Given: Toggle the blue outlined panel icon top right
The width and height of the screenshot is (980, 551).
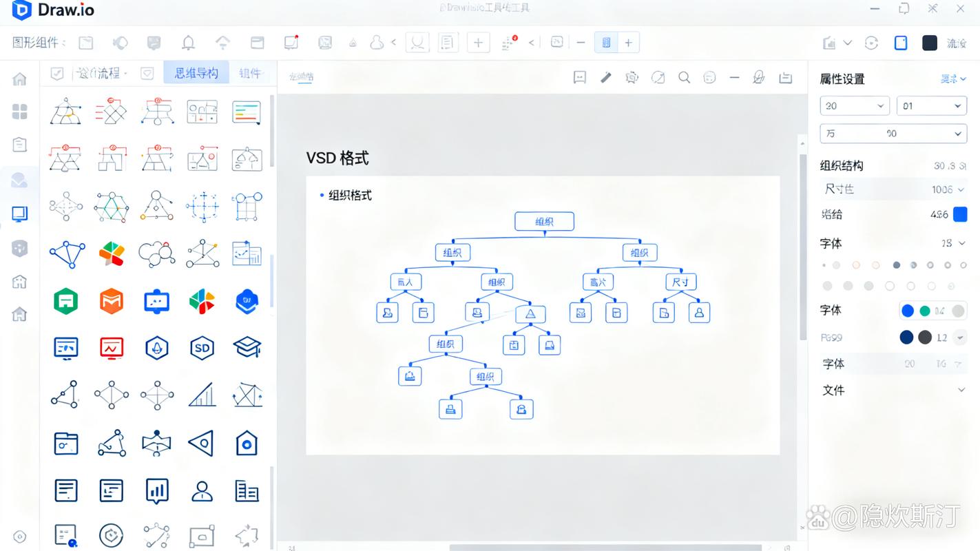Looking at the screenshot, I should pyautogui.click(x=901, y=43).
